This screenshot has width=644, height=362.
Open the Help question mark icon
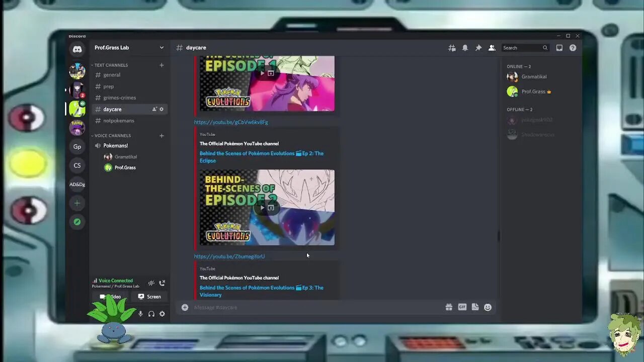point(573,48)
